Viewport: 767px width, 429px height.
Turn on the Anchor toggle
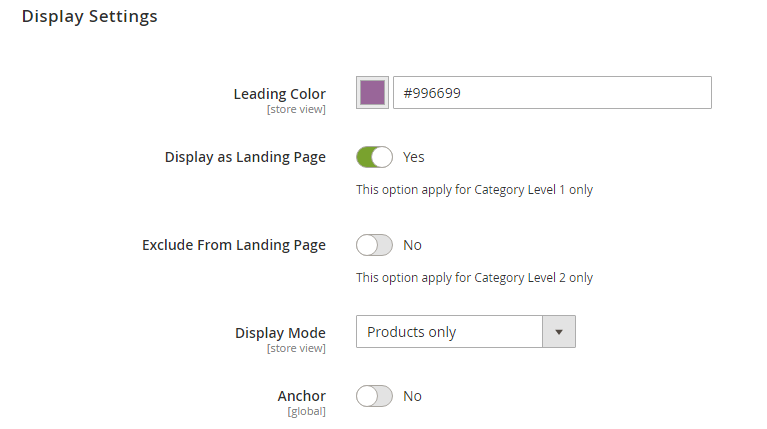click(374, 396)
